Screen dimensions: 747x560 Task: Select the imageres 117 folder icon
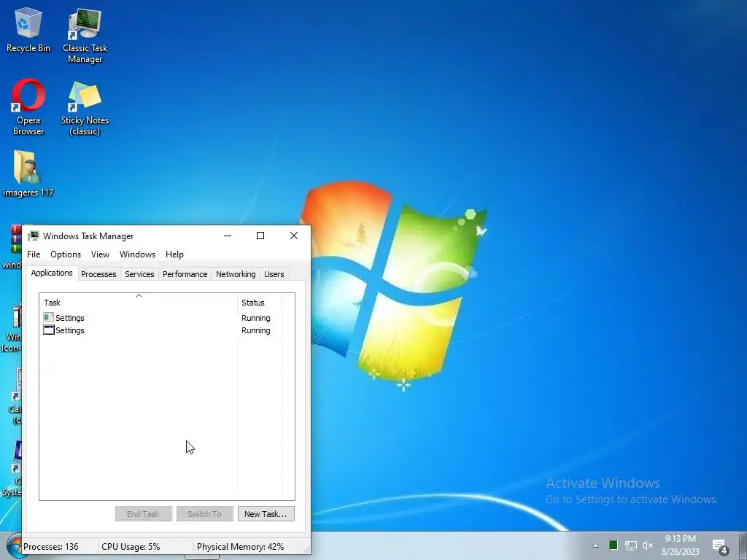pyautogui.click(x=28, y=174)
